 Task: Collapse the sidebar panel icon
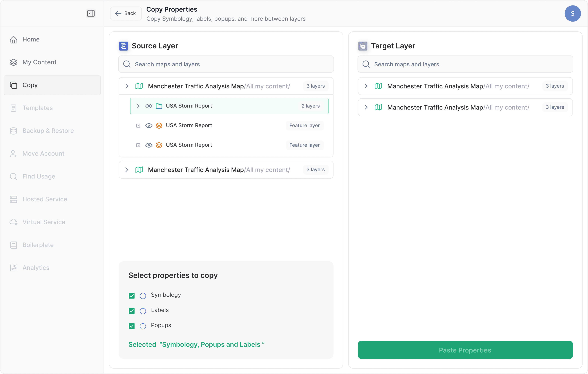(x=91, y=13)
